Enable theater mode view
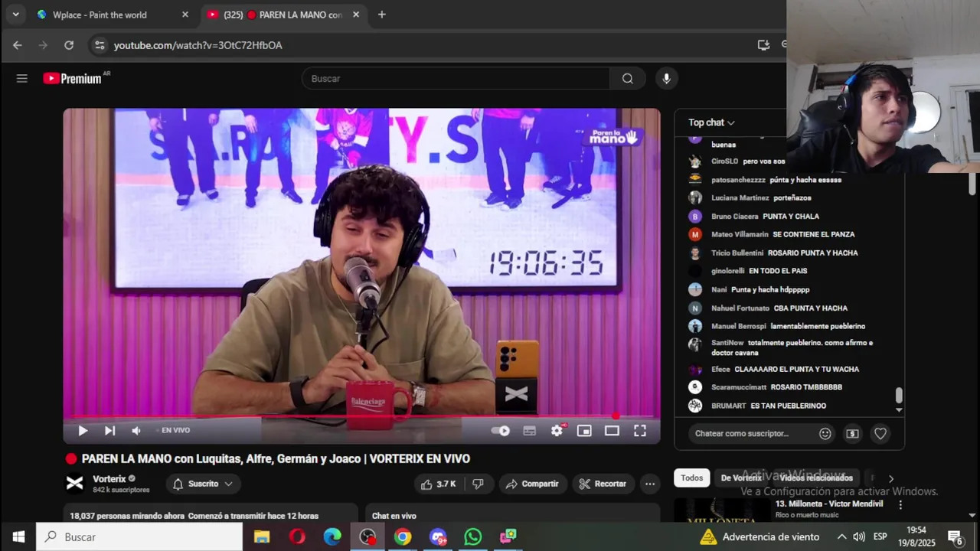Viewport: 980px width, 551px height. point(612,431)
